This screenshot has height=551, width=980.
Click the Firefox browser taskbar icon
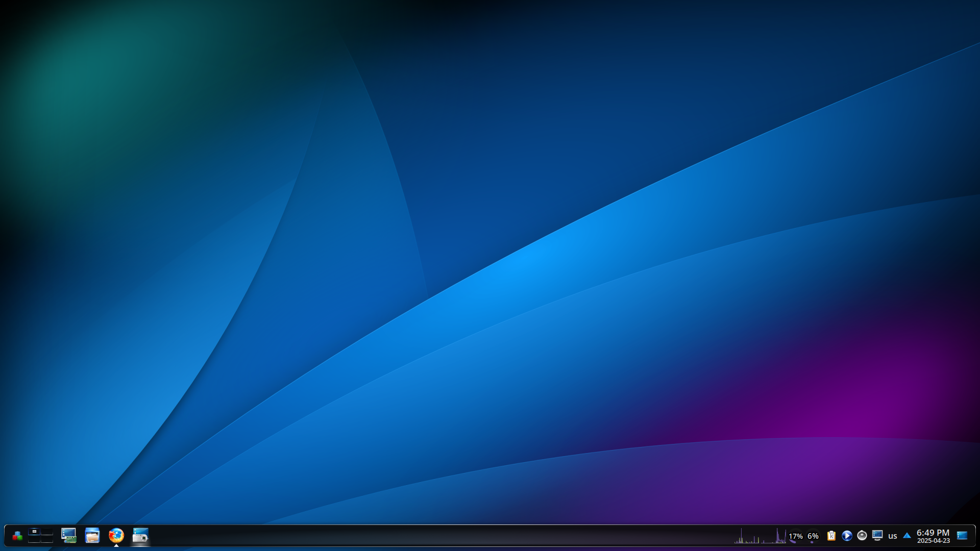(x=116, y=535)
